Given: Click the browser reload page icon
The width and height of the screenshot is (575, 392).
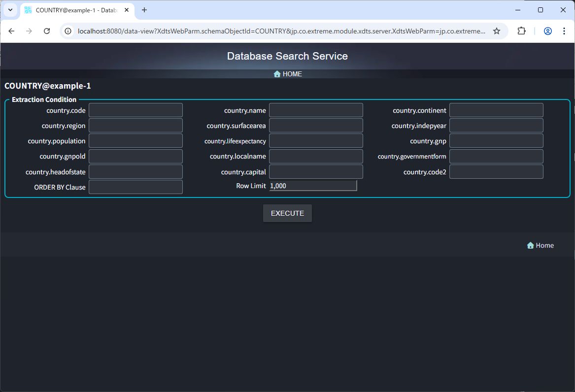Looking at the screenshot, I should [x=47, y=31].
